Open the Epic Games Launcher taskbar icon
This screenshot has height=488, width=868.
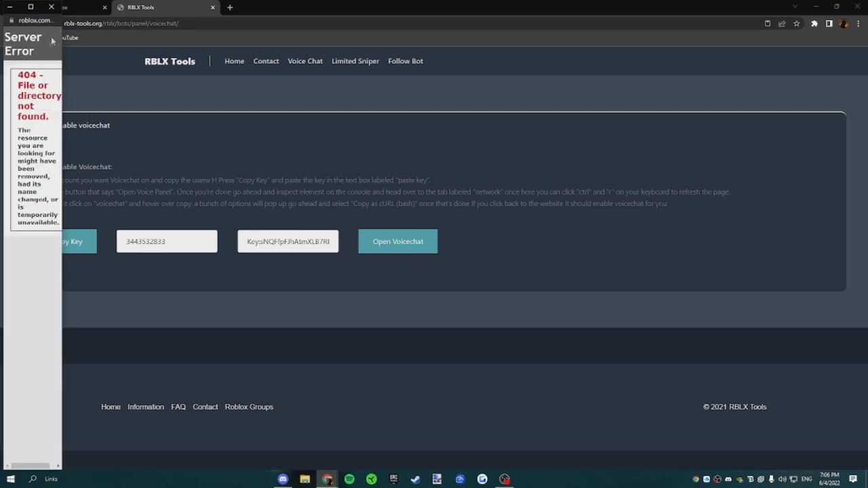click(x=393, y=479)
